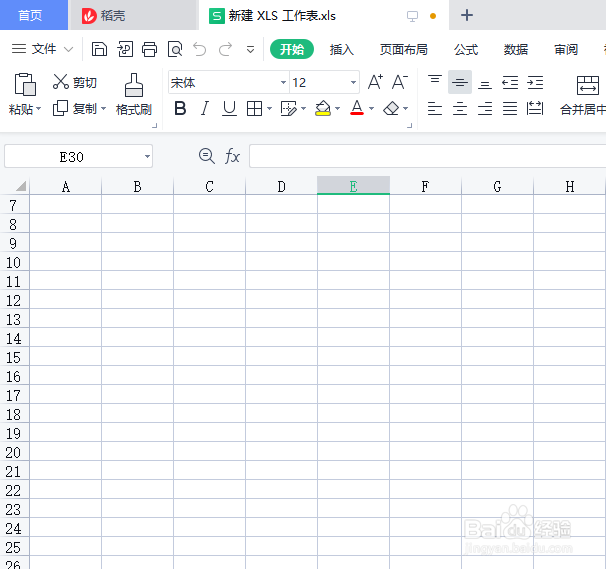This screenshot has width=606, height=569.
Task: Open the draw border dropdown arrow
Action: tap(303, 109)
